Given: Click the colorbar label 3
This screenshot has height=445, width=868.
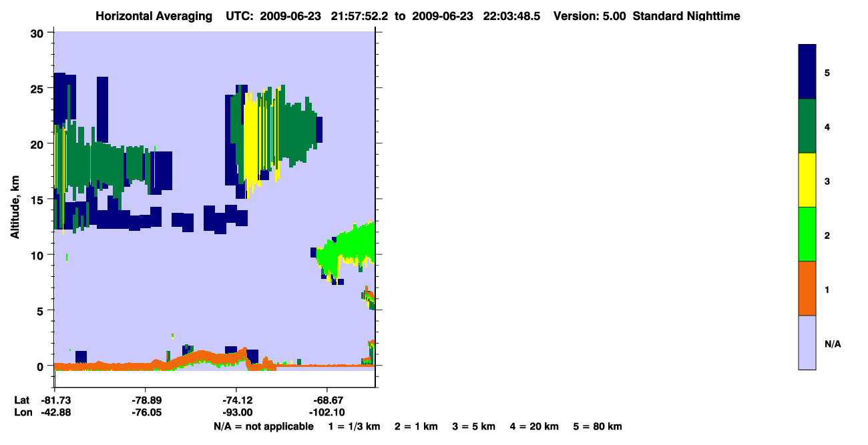Looking at the screenshot, I should pyautogui.click(x=827, y=181).
